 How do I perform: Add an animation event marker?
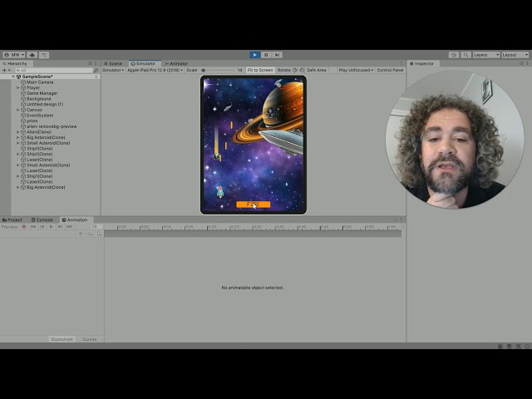99,234
